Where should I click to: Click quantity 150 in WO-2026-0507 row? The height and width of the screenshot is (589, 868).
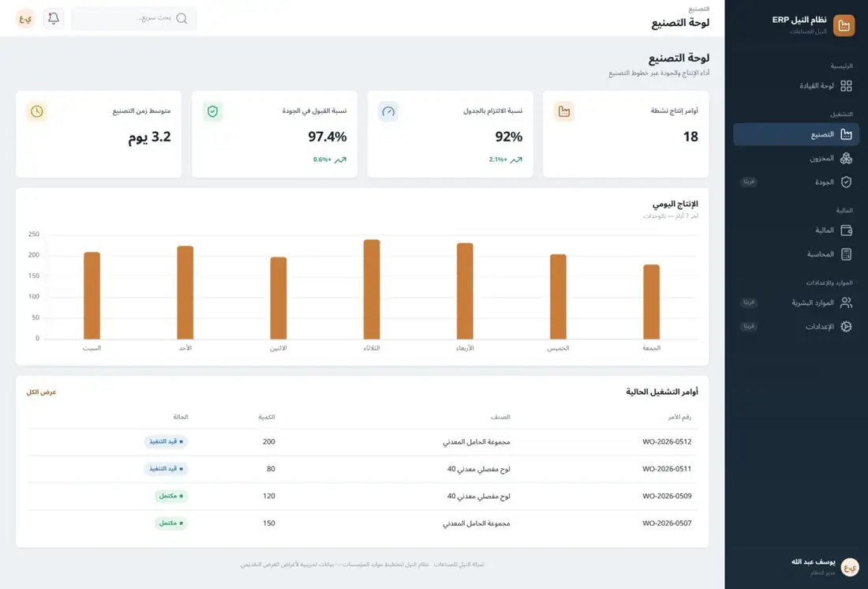coord(268,523)
